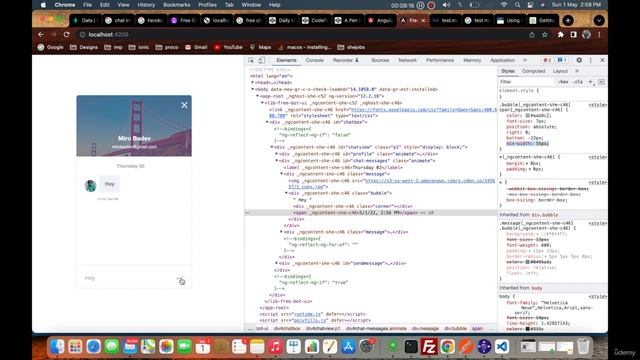
Task: Open the fonts.googleapis.com stylesheet link
Action: (x=424, y=110)
